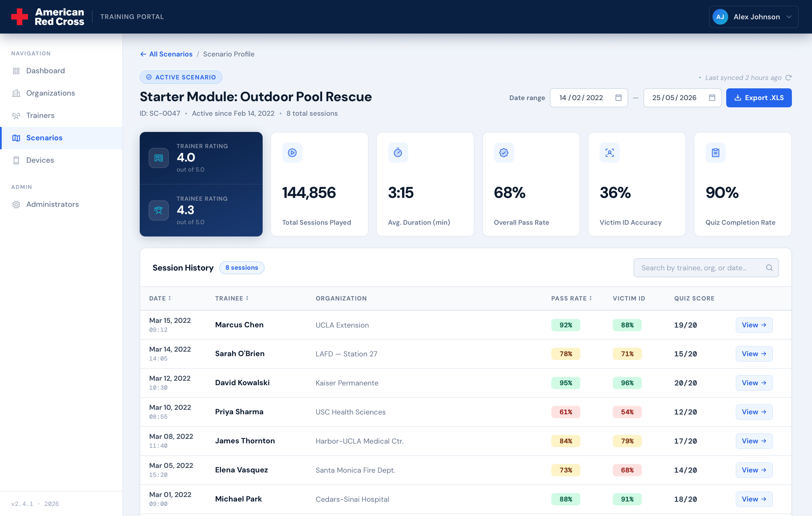Click the 68% Overall Pass Rate value

click(x=509, y=193)
